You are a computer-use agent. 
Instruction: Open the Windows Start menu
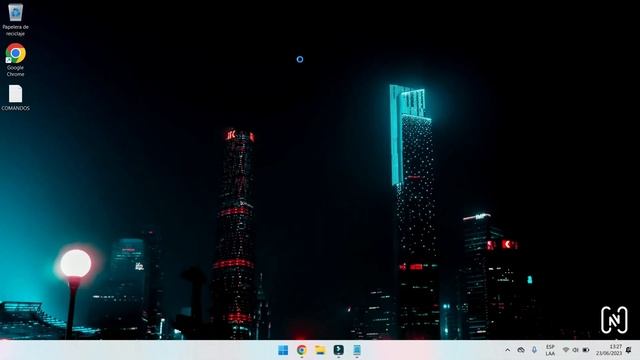click(x=283, y=350)
